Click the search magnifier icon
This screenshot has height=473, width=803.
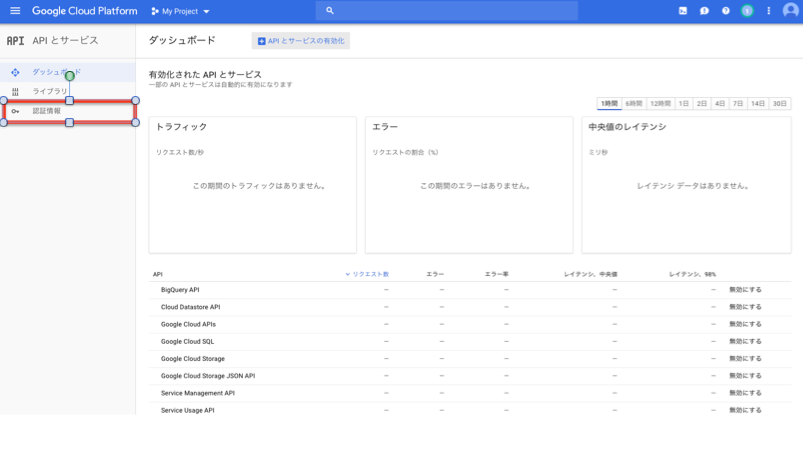330,11
